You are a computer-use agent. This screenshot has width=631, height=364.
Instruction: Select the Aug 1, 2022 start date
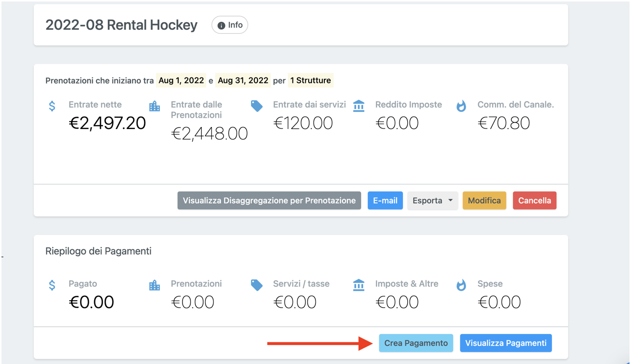pyautogui.click(x=181, y=80)
